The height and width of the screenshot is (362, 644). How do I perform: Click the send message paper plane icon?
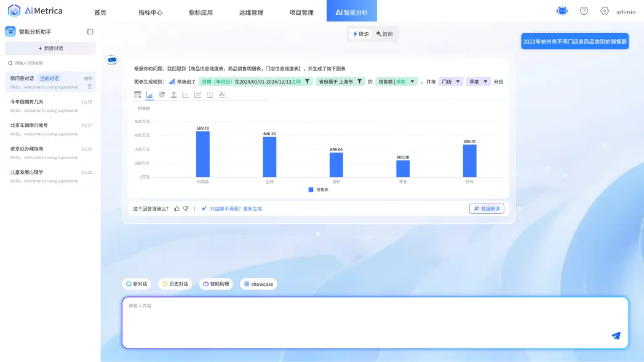point(616,336)
